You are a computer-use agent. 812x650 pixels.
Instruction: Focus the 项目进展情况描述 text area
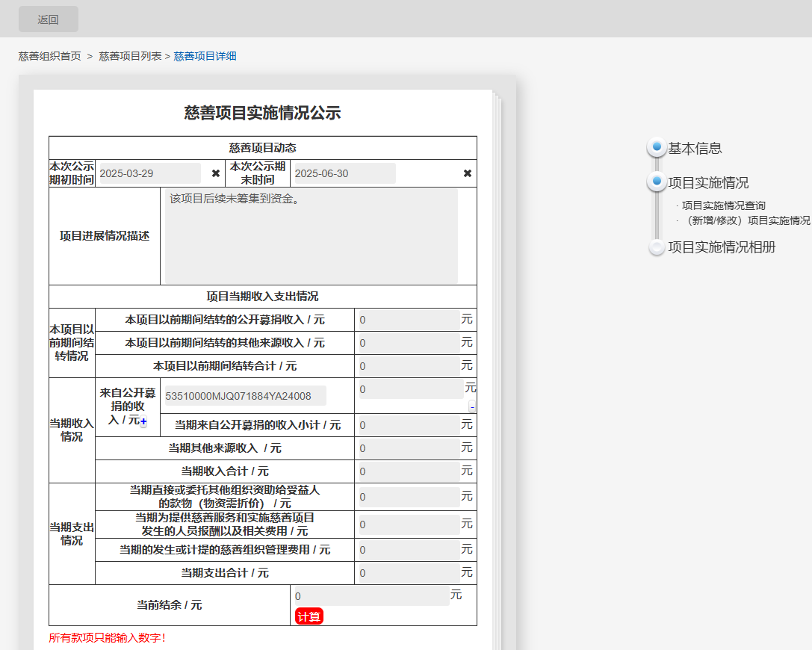(x=311, y=236)
